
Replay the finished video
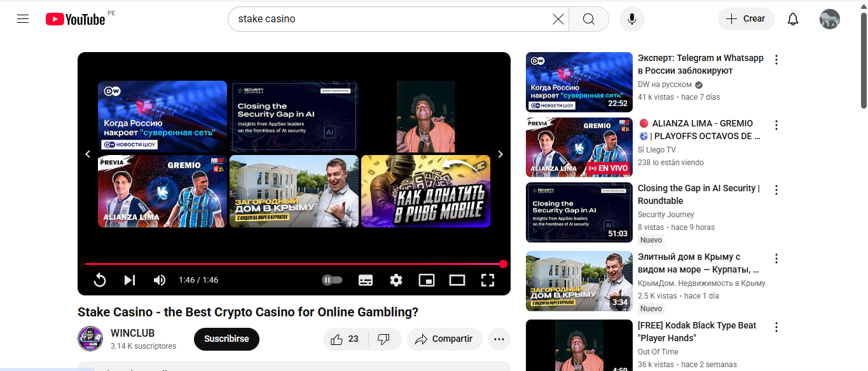tap(100, 280)
